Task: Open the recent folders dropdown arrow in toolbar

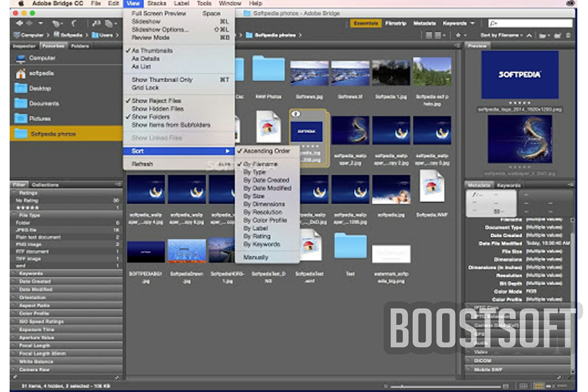Action: click(x=41, y=24)
